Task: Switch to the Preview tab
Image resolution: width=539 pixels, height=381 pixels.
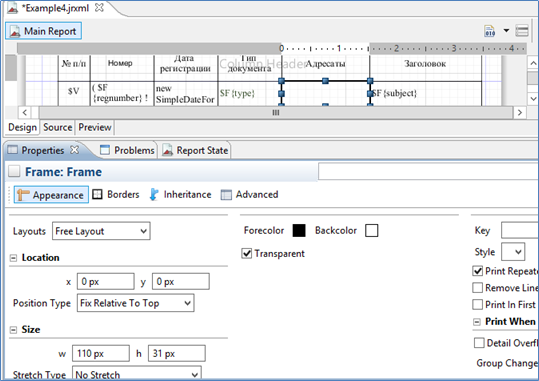Action: [95, 127]
